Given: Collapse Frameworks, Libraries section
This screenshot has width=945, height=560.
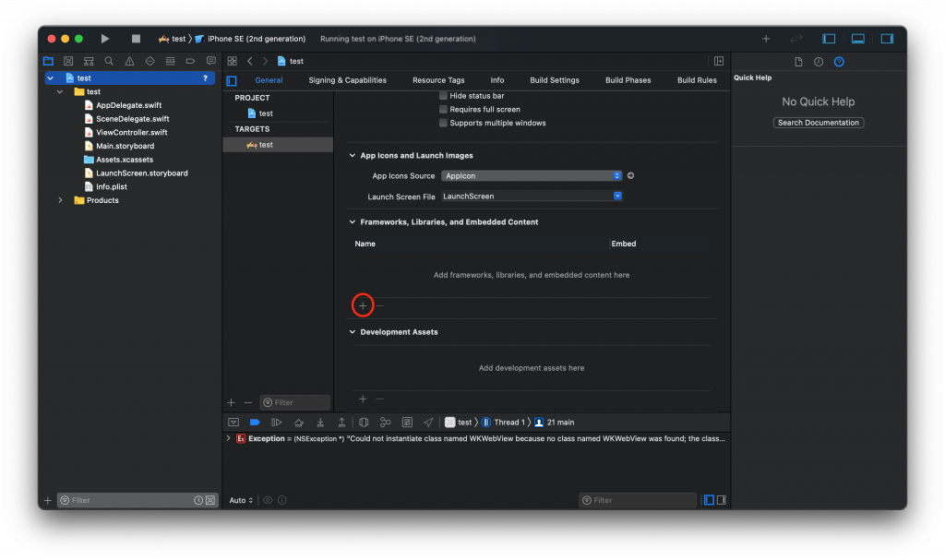Looking at the screenshot, I should point(353,221).
